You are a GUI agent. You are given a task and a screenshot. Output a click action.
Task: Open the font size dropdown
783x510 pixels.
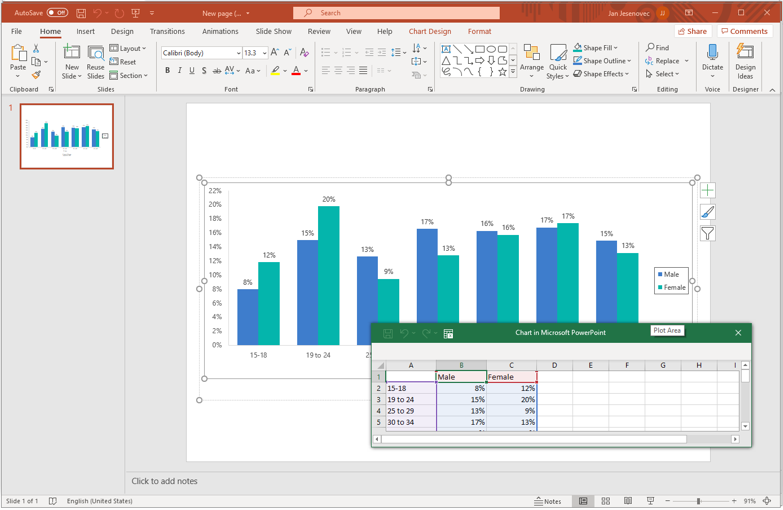click(x=264, y=53)
